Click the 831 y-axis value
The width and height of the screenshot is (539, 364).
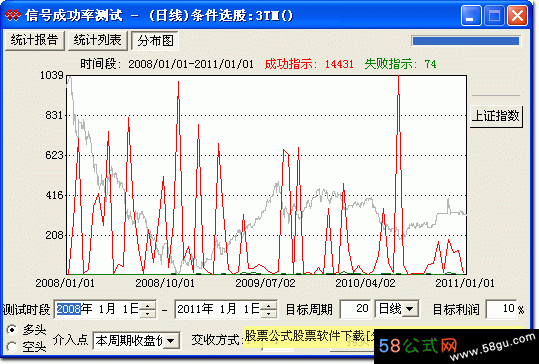coord(55,115)
